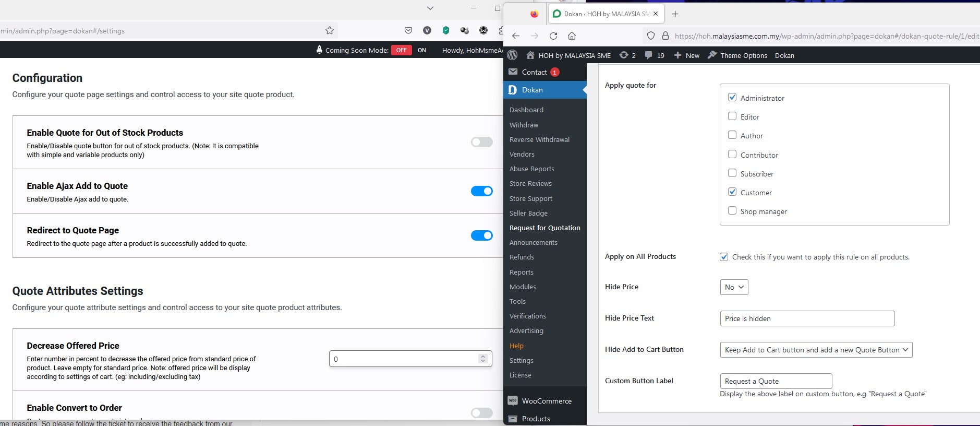Check the Shop manager role checkbox
980x426 pixels.
pyautogui.click(x=732, y=210)
